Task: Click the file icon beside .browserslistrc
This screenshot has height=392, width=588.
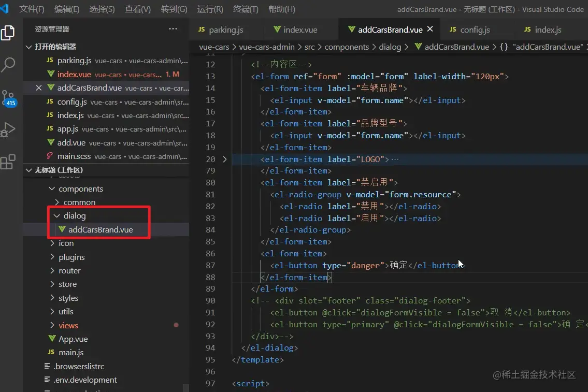Action: pyautogui.click(x=47, y=366)
